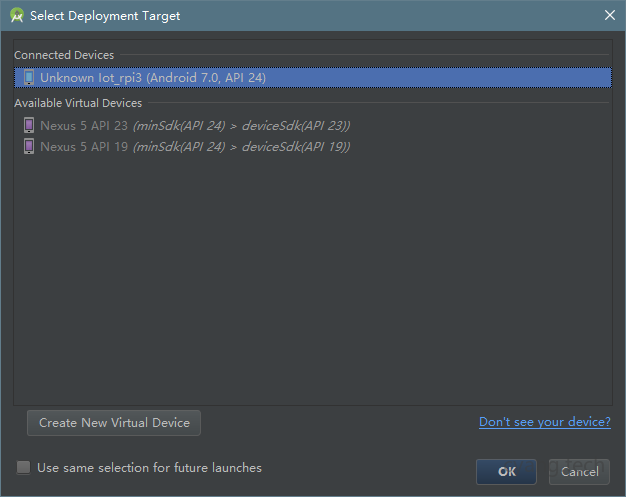
Task: Click the Android Studio icon in title bar
Action: 17,15
